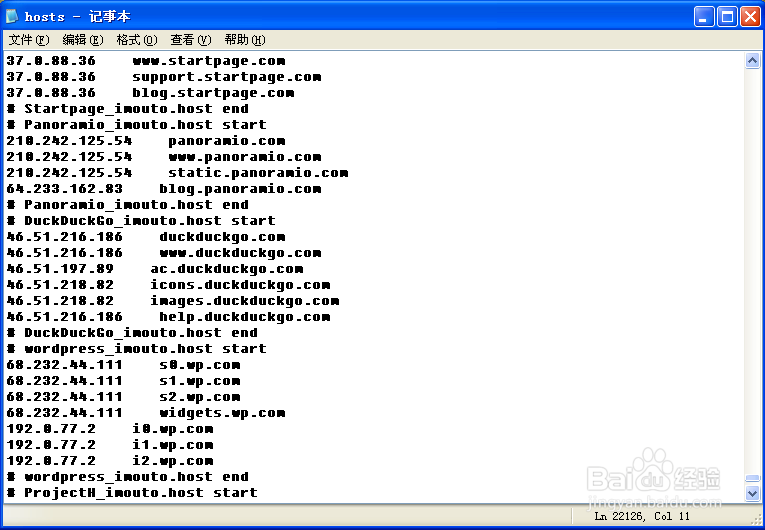Click the hostname i2.wp.com
765x530 pixels.
tap(173, 461)
